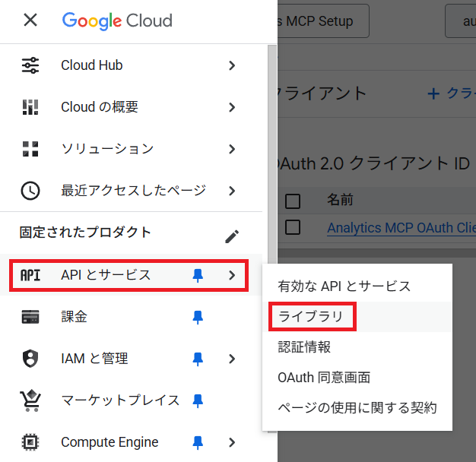
Task: Click the Google Cloud logo
Action: click(x=117, y=21)
